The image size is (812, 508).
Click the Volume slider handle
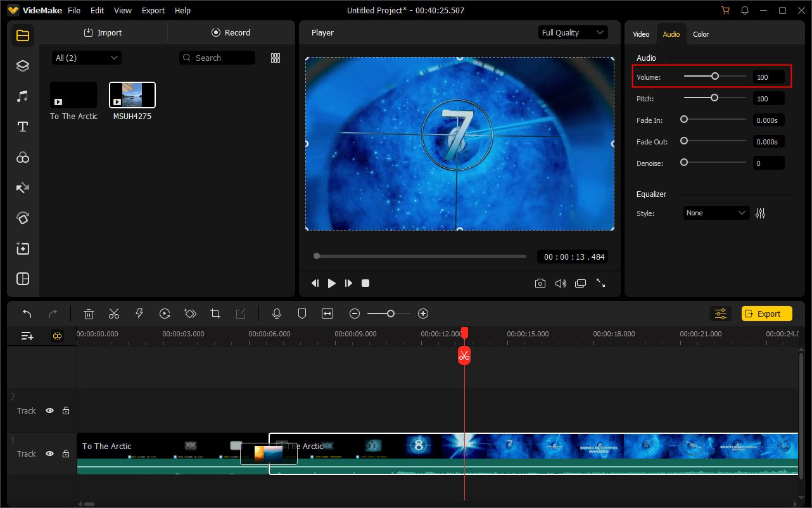coord(715,76)
